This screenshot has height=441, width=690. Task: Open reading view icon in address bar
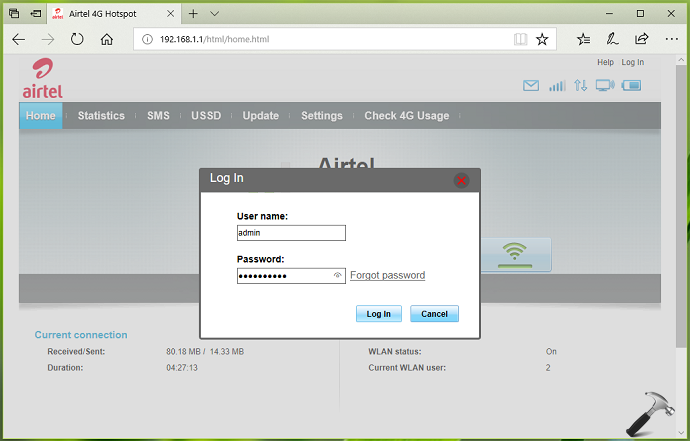[521, 39]
